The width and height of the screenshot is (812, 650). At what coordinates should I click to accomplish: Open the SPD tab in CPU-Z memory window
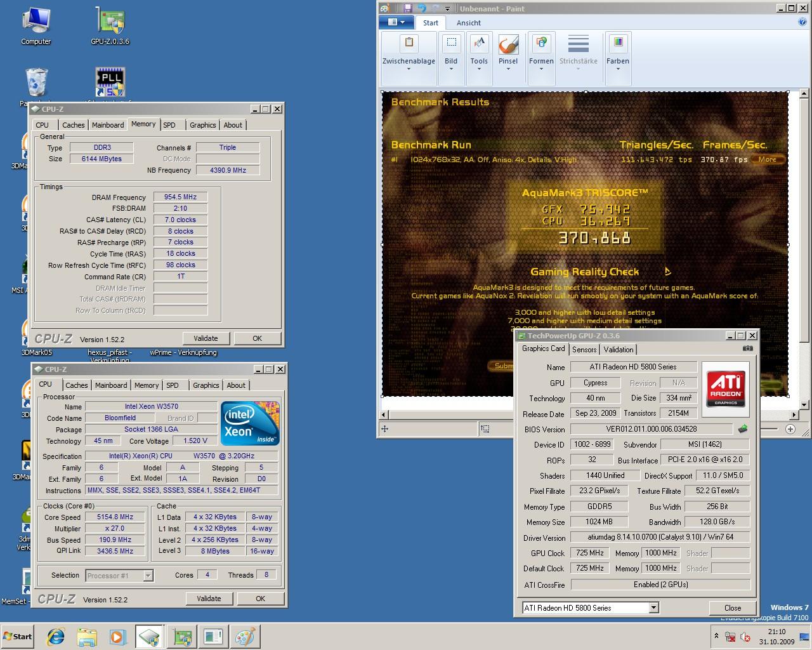coord(169,125)
